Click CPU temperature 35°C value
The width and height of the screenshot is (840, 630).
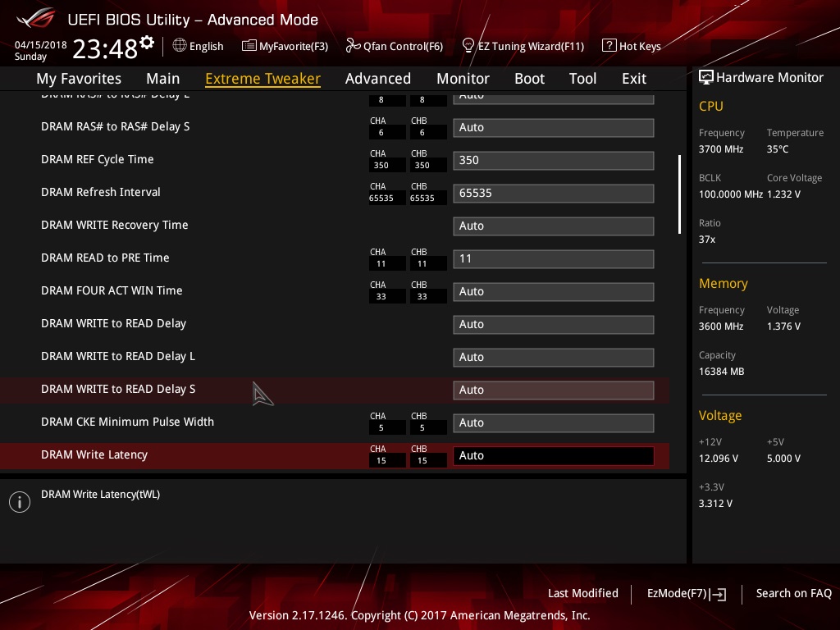[778, 149]
